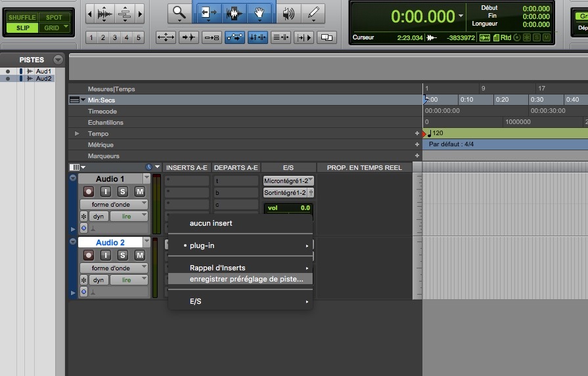This screenshot has width=588, height=376.
Task: Click Audio 1 freeze snowflake button
Action: coord(83,217)
